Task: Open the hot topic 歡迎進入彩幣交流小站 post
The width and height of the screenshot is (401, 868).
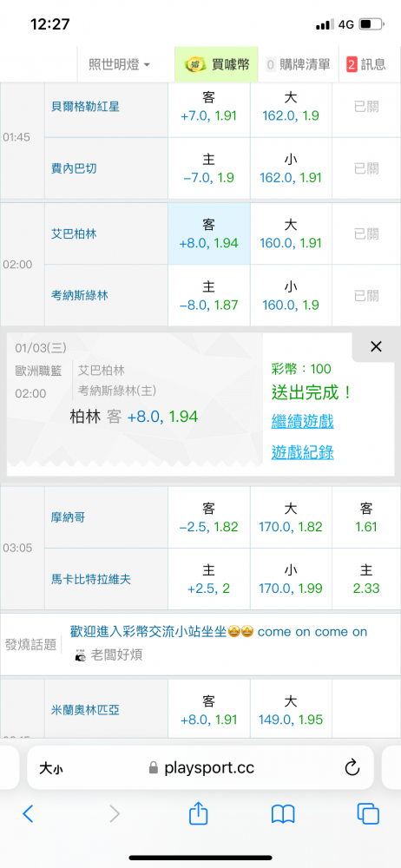Action: (x=218, y=632)
